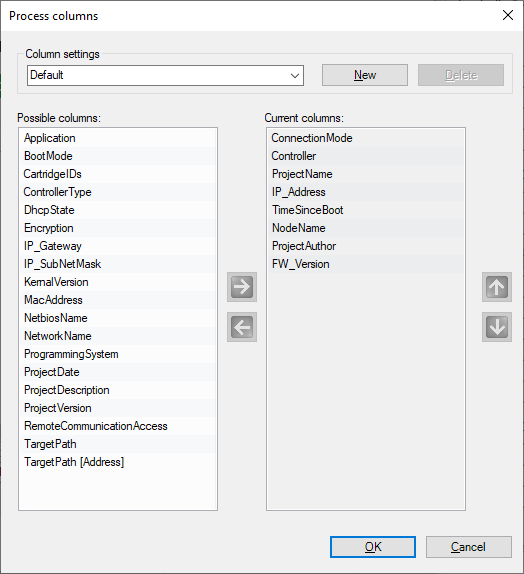The image size is (524, 574).
Task: Select RemoteCommunicationAccess list entry
Action: click(x=118, y=426)
